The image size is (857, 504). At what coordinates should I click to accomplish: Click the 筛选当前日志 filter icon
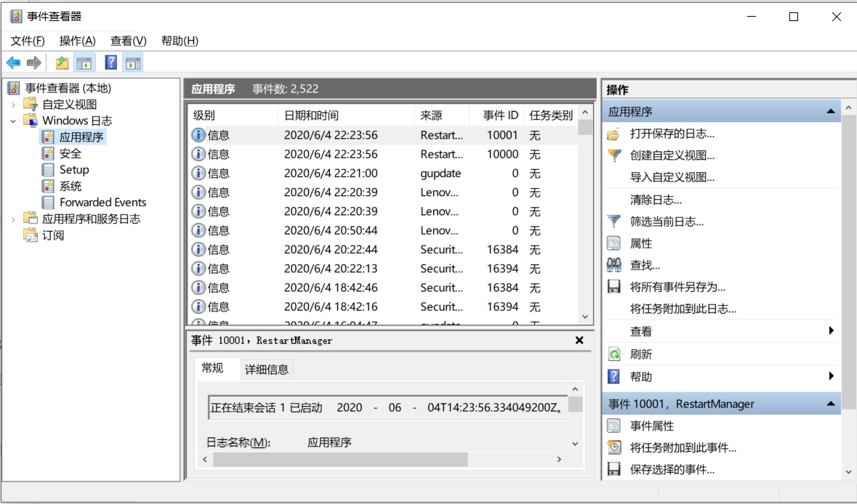613,221
